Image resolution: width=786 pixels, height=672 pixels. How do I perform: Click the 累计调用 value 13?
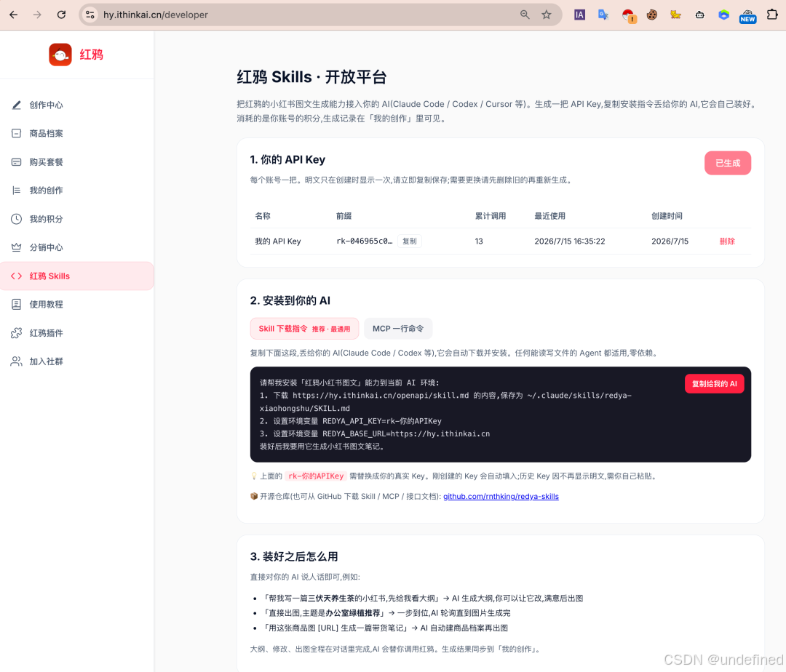[479, 241]
